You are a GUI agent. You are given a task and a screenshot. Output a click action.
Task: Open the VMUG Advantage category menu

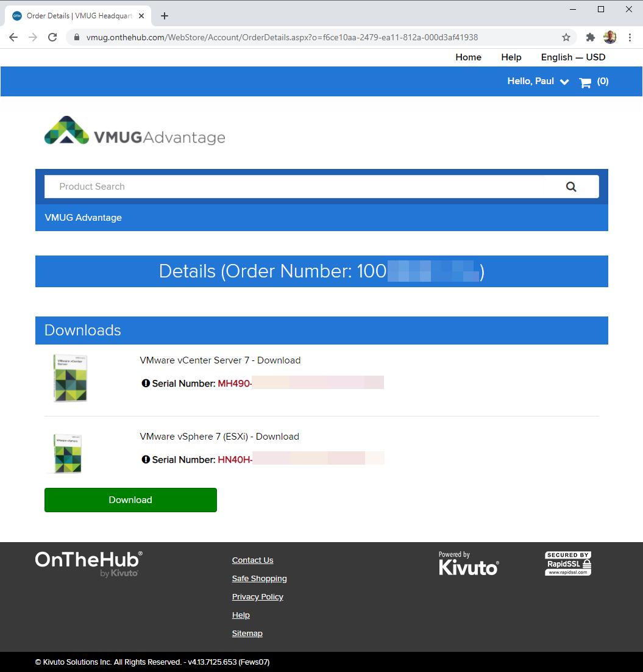click(83, 218)
